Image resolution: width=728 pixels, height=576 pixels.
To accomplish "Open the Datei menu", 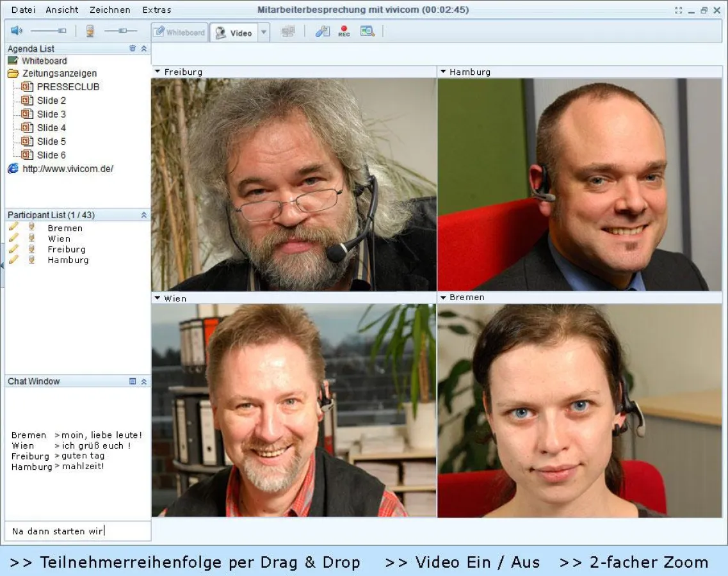I will pos(23,10).
